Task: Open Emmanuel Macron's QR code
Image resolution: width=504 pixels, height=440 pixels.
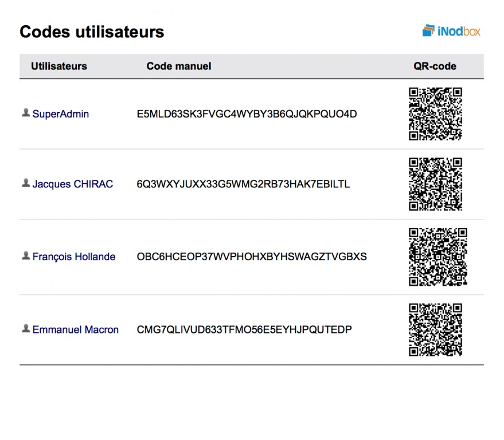Action: [x=436, y=330]
